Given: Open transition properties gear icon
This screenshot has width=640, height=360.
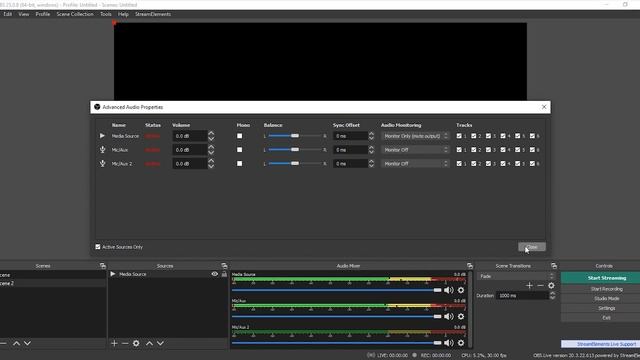Looking at the screenshot, I should coord(551,286).
